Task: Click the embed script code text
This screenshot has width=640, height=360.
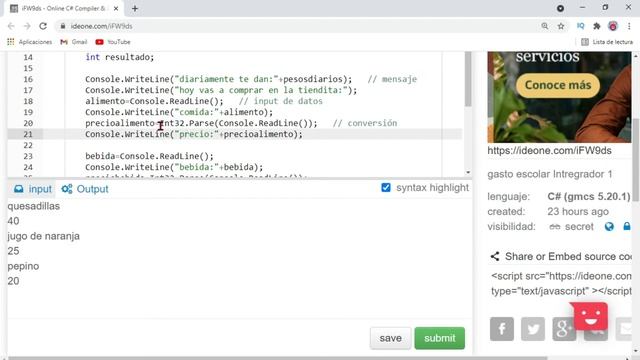Action: [x=561, y=283]
